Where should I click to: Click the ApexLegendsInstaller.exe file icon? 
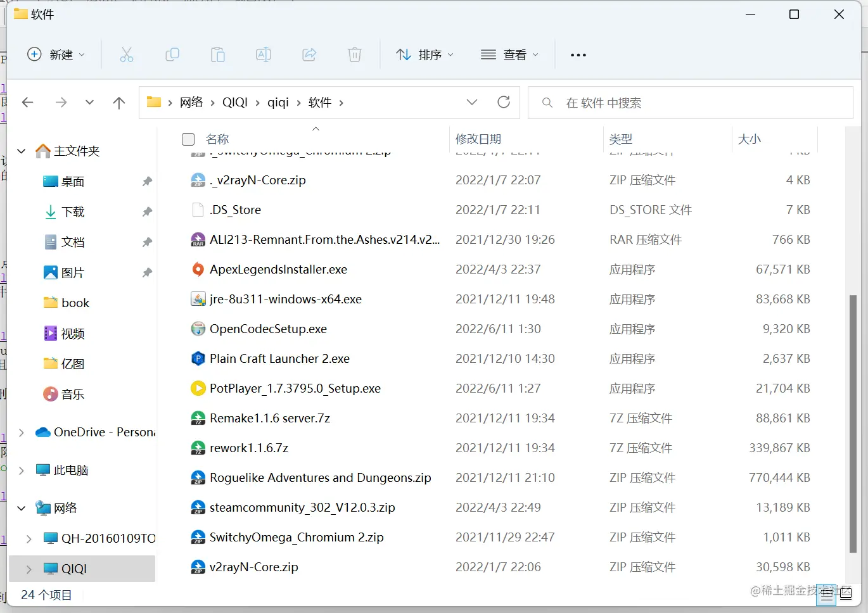(x=198, y=269)
